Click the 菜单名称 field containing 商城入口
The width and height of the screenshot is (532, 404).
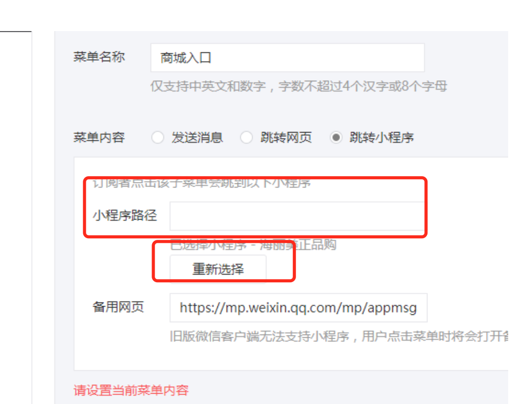[x=287, y=57]
